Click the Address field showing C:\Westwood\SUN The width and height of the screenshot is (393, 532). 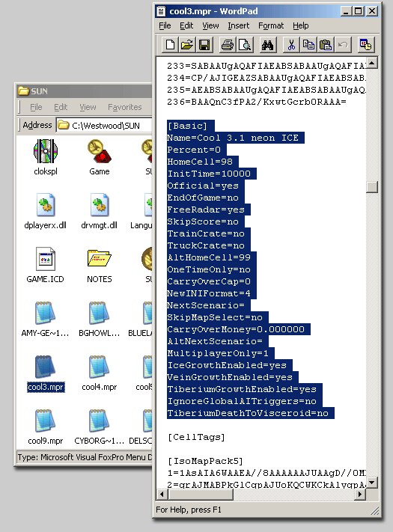[x=104, y=126]
